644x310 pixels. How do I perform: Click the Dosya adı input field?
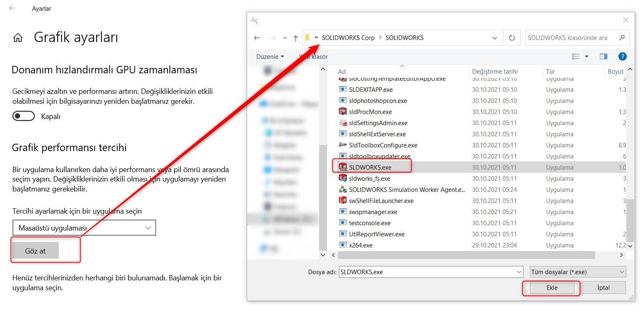coord(428,272)
